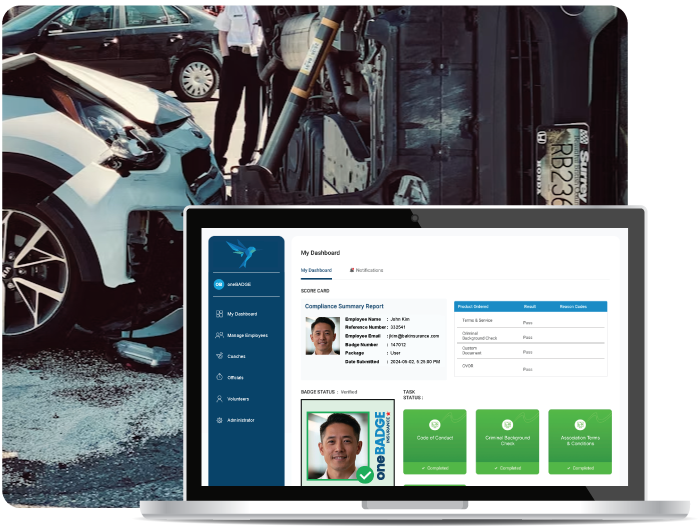Click the employee email address value
The width and height of the screenshot is (700, 530).
(414, 336)
